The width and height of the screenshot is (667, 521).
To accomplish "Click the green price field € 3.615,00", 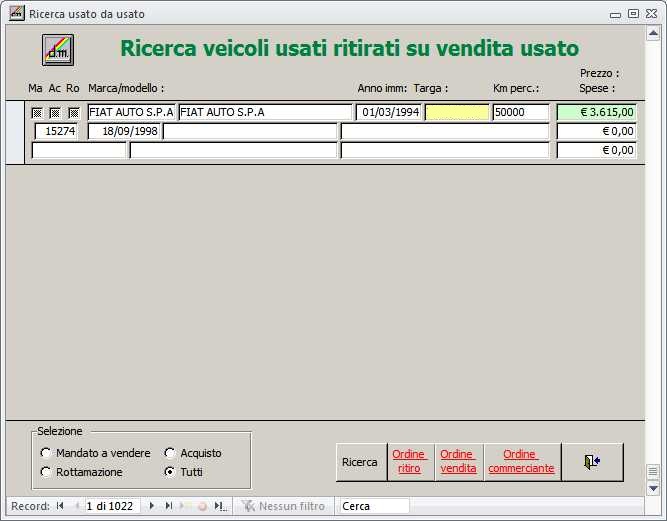I will (596, 113).
